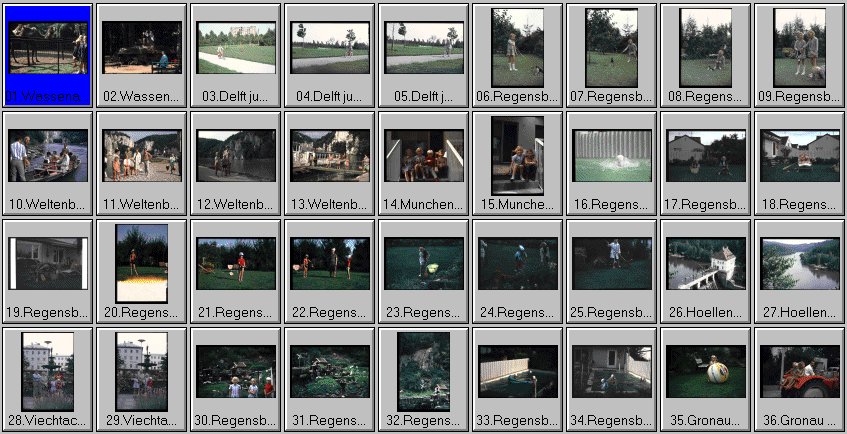The height and width of the screenshot is (434, 847).
Task: Select thumbnail 20.Regens portrait slide
Action: pos(142,264)
